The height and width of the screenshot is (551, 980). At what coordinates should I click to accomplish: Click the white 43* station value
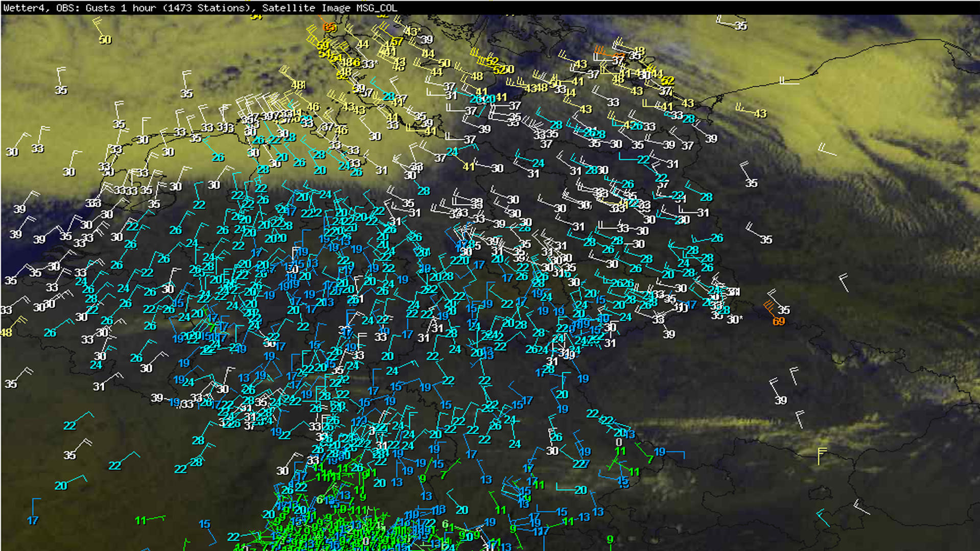click(413, 31)
